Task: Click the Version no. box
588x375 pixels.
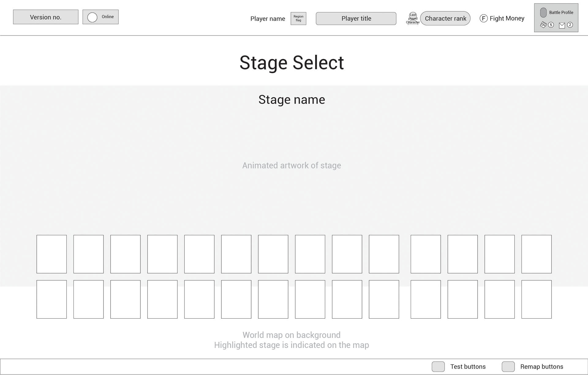Action: [x=46, y=17]
